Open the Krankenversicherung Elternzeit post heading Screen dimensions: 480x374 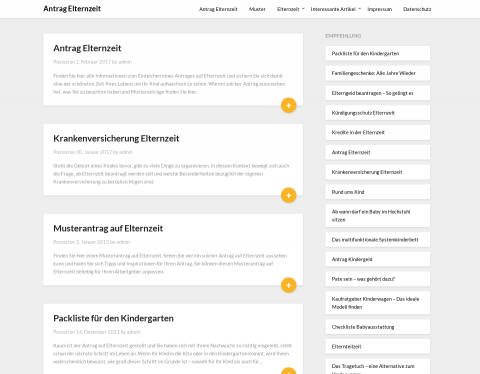[116, 138]
